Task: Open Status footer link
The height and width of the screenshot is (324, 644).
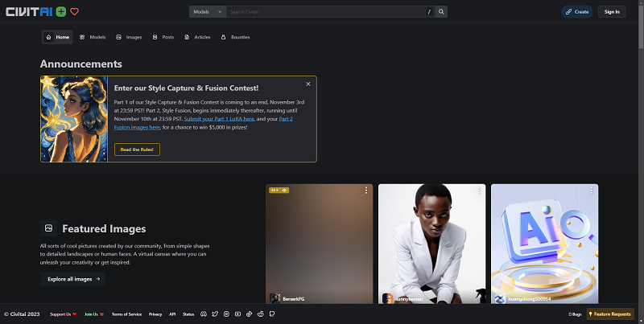Action: 188,314
